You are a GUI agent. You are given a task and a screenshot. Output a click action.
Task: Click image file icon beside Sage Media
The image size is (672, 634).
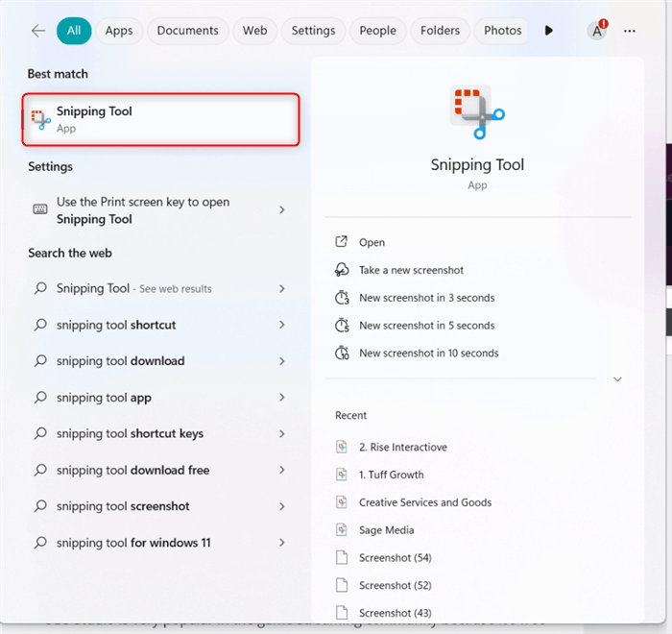point(342,529)
